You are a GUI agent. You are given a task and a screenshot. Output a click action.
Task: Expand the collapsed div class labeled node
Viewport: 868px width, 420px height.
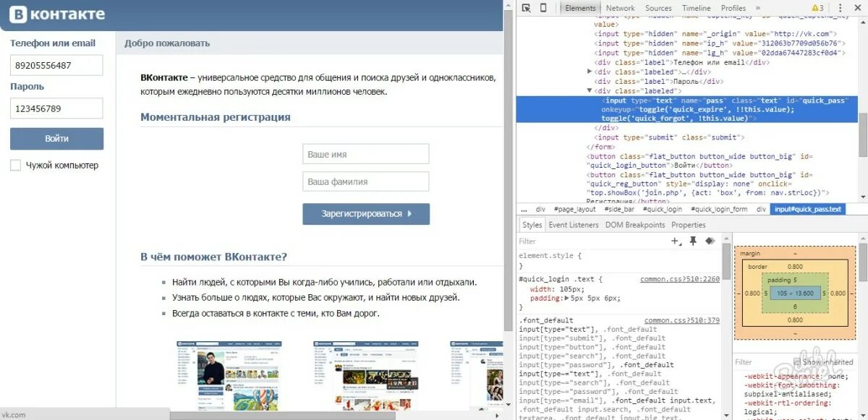tap(590, 72)
